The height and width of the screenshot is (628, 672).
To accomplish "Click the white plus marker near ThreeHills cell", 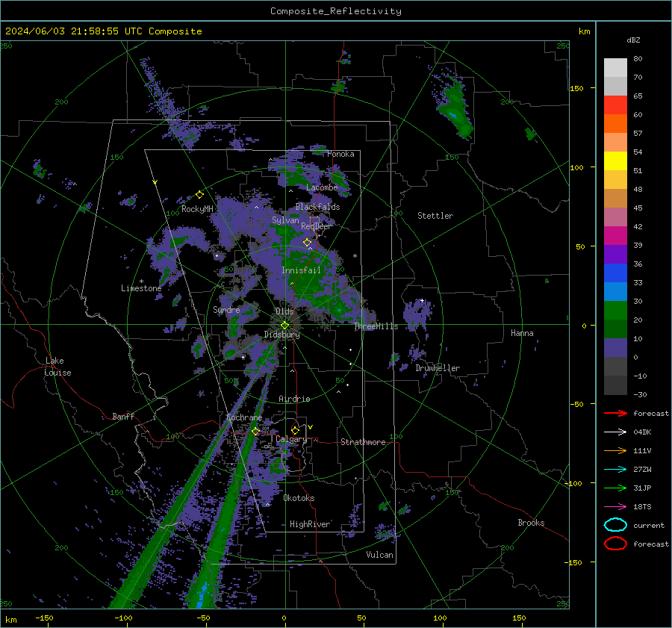I will (x=422, y=300).
